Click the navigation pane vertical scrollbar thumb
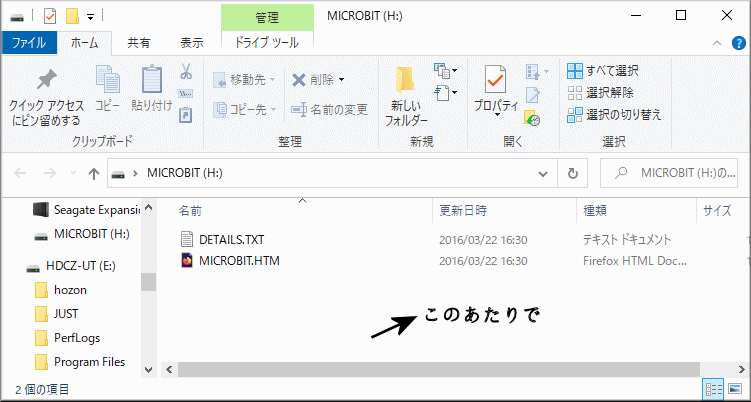The width and height of the screenshot is (751, 402). coord(148,282)
